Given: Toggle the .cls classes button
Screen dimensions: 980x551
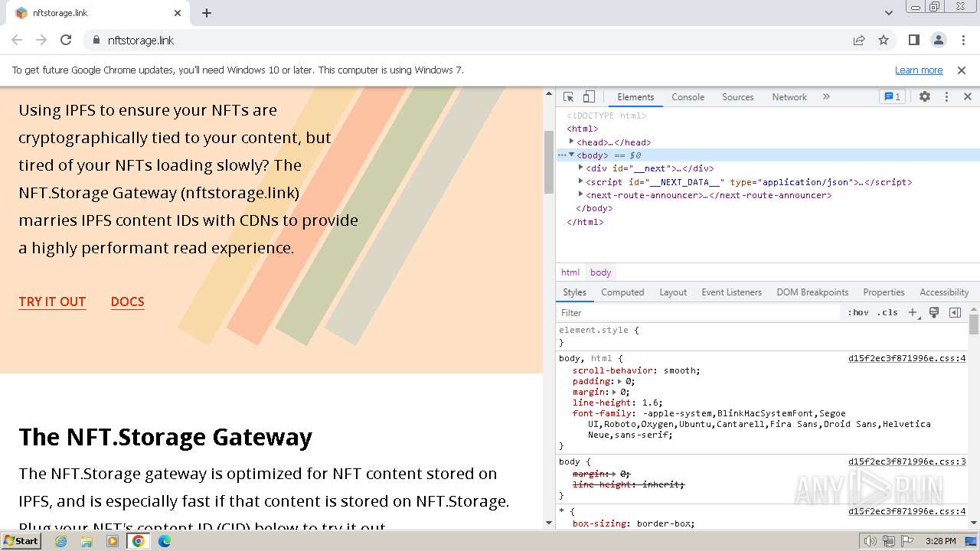Looking at the screenshot, I should (x=887, y=312).
